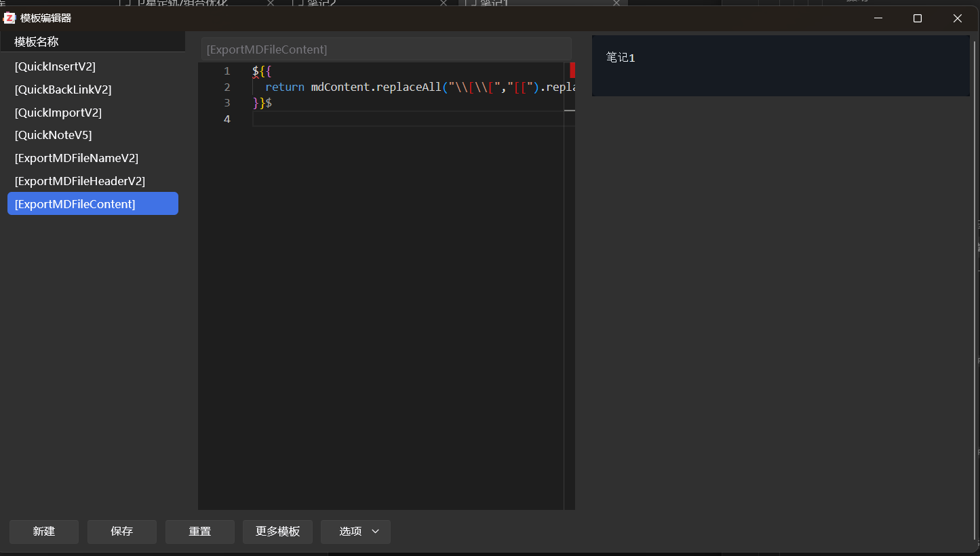980x556 pixels.
Task: Click the red marker on editor scrollbar
Action: tap(572, 70)
